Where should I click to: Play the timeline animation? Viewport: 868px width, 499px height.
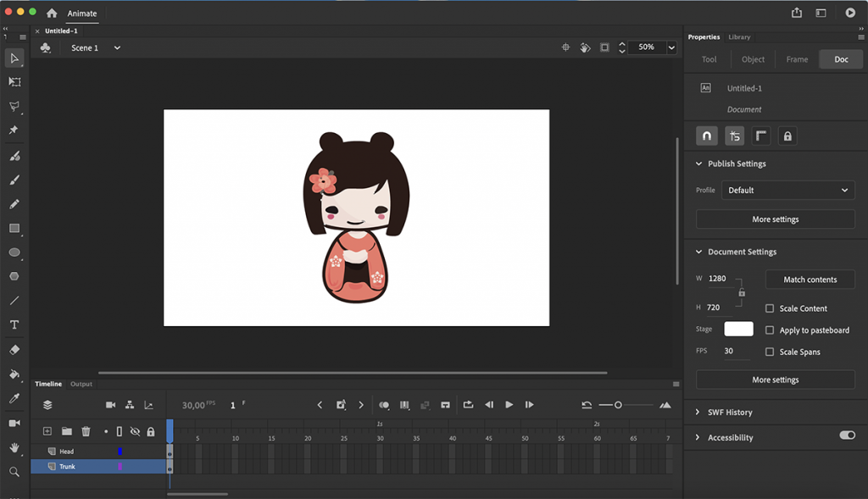pos(509,405)
